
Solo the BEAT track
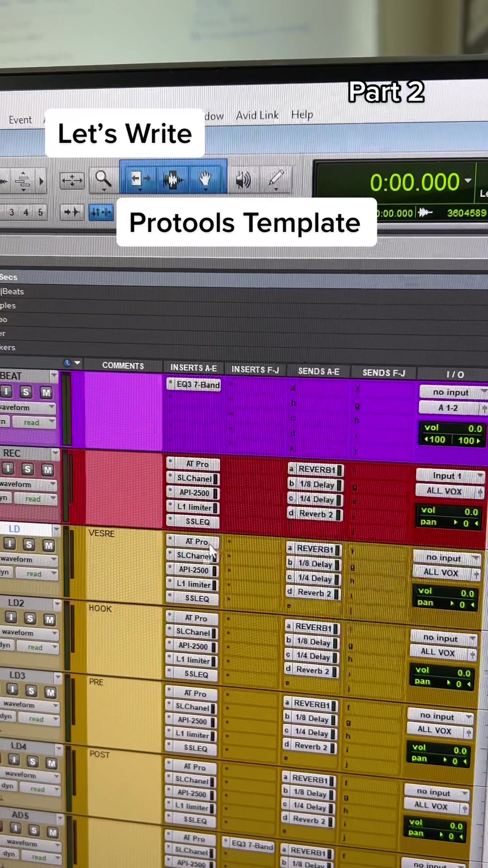26,392
